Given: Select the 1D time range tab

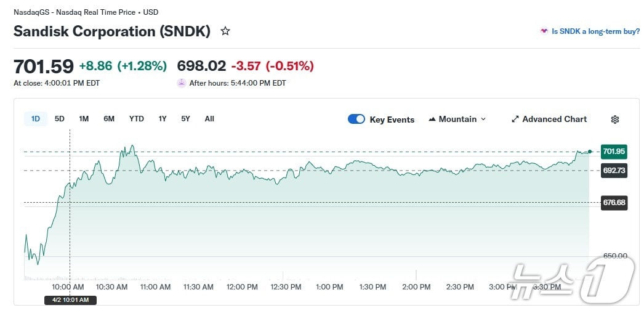Looking at the screenshot, I should 36,119.
